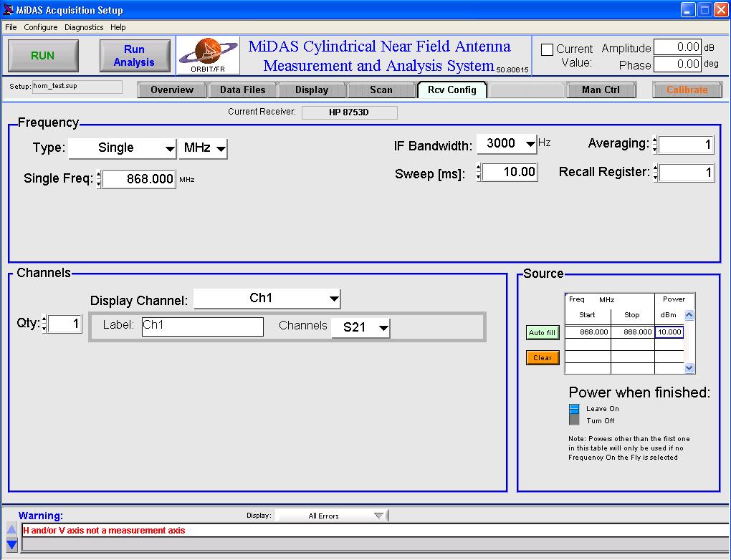Click the Qty stepper arrows

pyautogui.click(x=44, y=324)
